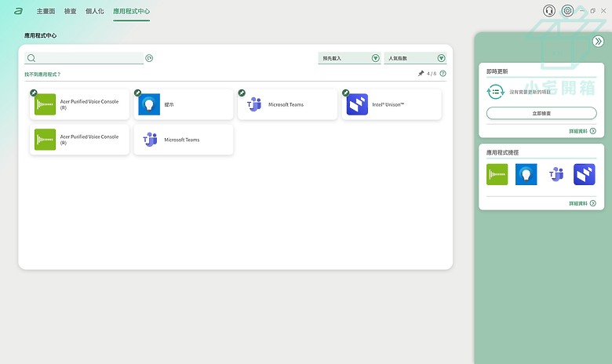Open the headset support icon
The height and width of the screenshot is (364, 612).
point(548,10)
